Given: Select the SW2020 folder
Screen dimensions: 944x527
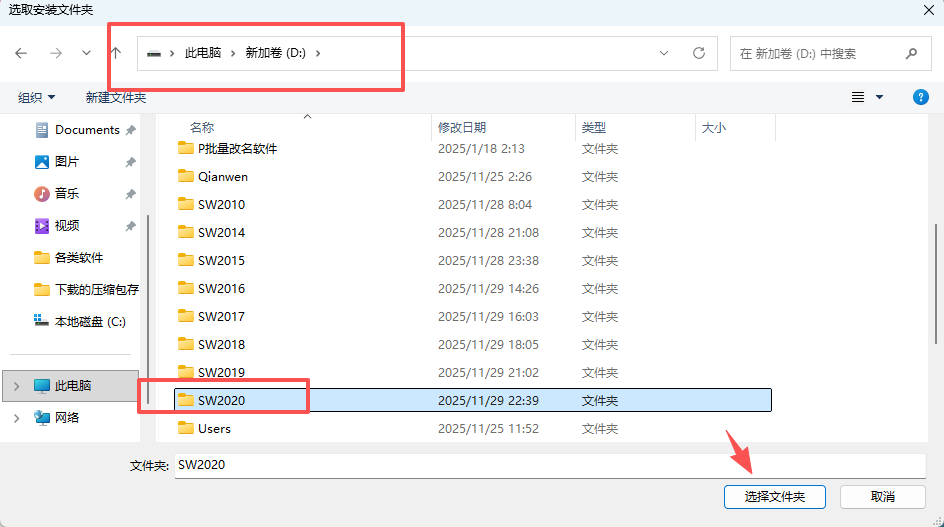Looking at the screenshot, I should (473, 400).
